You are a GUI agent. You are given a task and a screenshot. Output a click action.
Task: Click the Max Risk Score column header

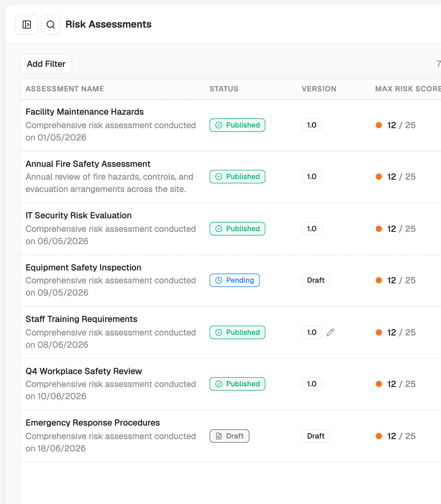[x=408, y=89]
